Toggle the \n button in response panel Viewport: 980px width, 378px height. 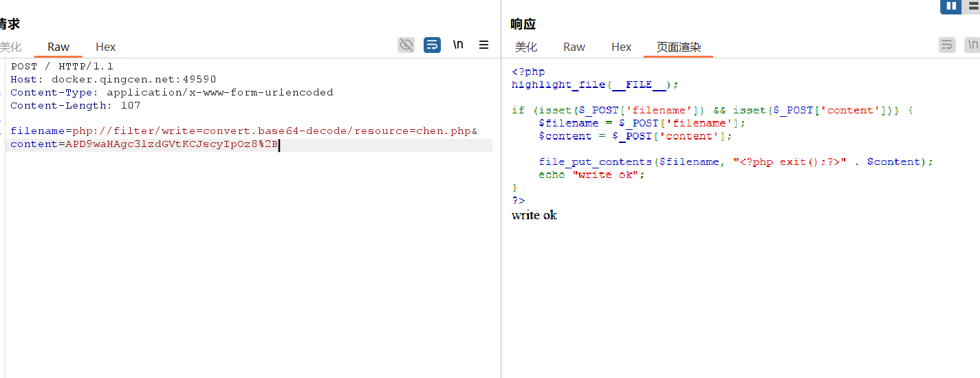tap(972, 45)
